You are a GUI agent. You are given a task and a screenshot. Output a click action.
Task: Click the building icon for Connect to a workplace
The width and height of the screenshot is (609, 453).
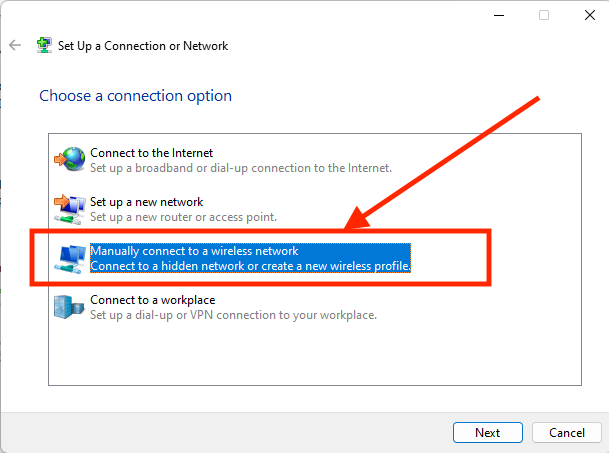(x=69, y=307)
